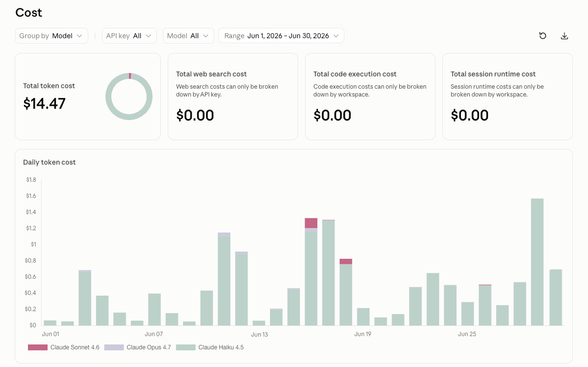Image resolution: width=588 pixels, height=367 pixels.
Task: Click the $0.00 session runtime cost value
Action: pyautogui.click(x=469, y=115)
